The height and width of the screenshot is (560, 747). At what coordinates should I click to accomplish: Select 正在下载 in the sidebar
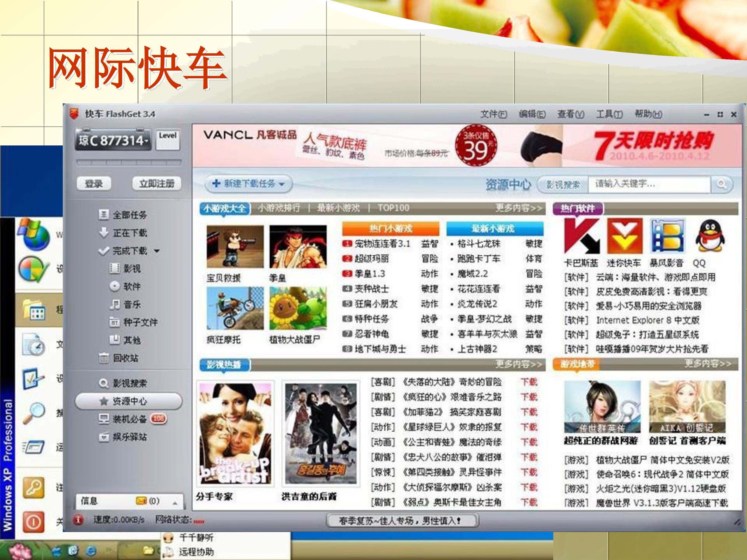coord(123,233)
